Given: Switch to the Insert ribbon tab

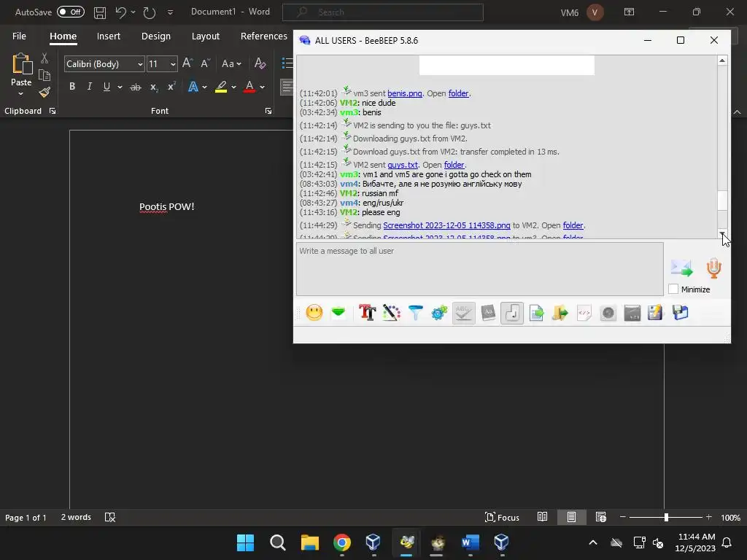Looking at the screenshot, I should [x=108, y=36].
